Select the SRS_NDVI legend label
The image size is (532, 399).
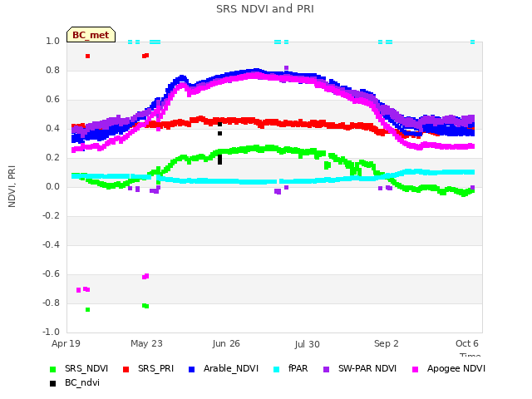(86, 369)
